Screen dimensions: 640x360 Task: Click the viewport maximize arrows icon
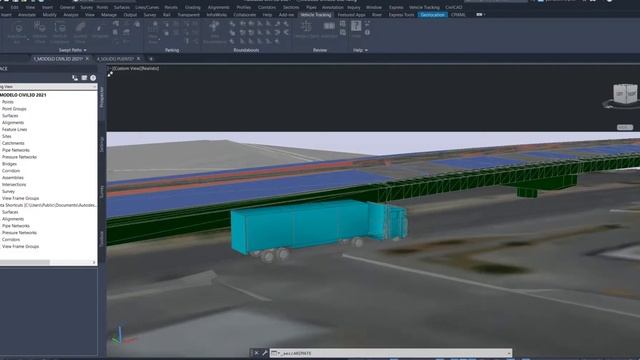(x=110, y=74)
